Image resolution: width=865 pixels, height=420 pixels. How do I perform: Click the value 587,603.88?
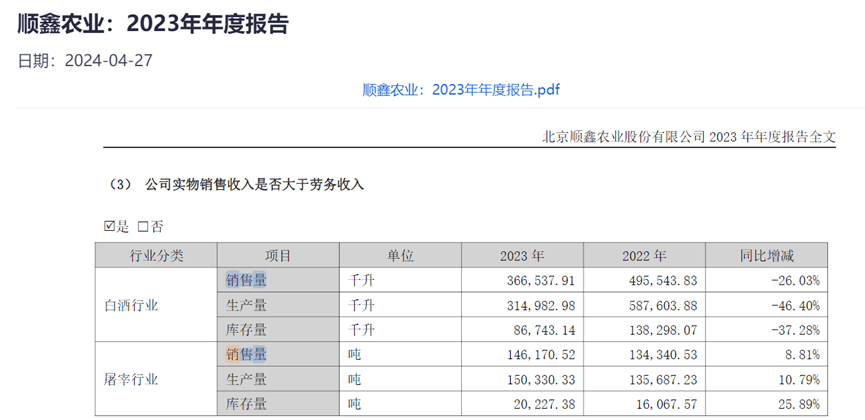pos(663,306)
